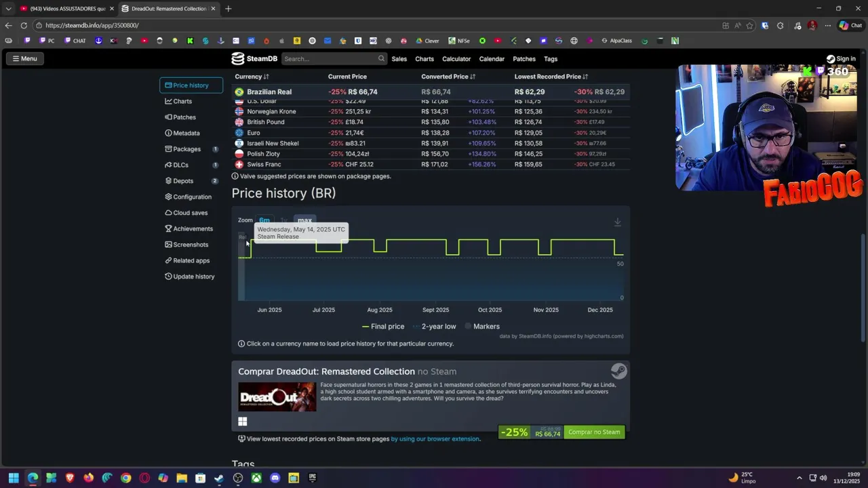Sort table by Currency column
Viewport: 868px width, 488px height.
point(252,77)
